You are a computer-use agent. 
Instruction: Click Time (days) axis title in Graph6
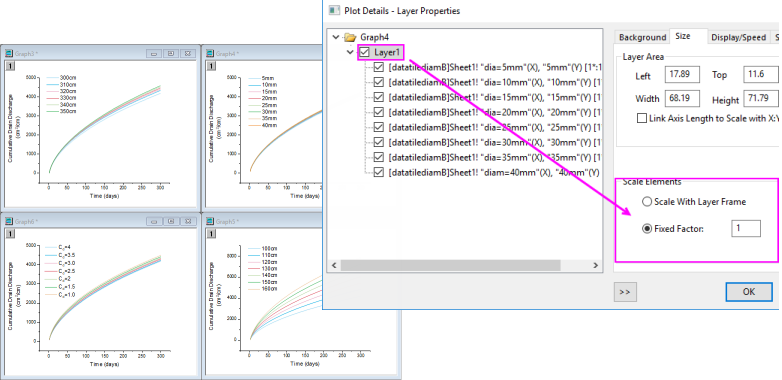coord(104,365)
